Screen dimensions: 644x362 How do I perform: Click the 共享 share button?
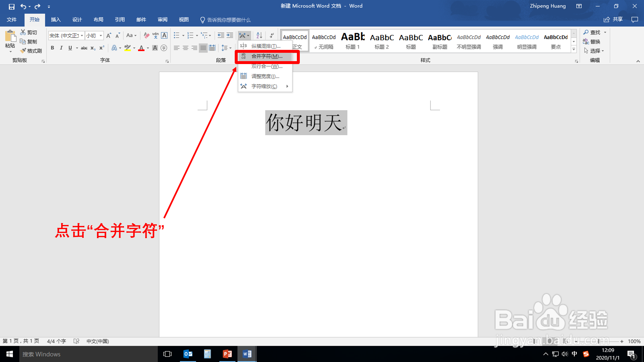613,20
